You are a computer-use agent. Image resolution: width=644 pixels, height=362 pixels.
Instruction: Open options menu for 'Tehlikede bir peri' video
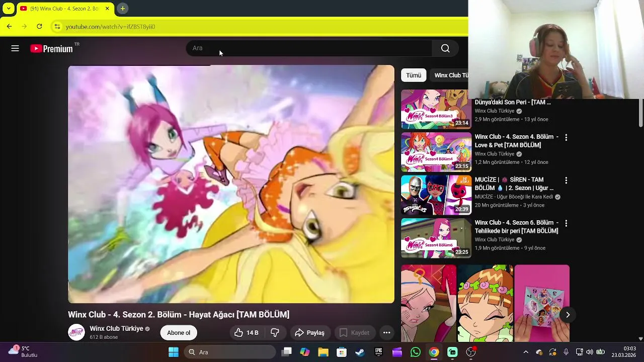coord(566,223)
